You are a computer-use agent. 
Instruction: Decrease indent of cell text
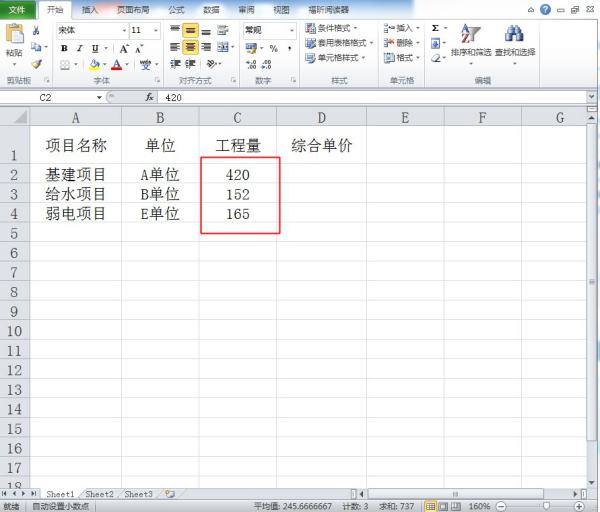pyautogui.click(x=175, y=64)
